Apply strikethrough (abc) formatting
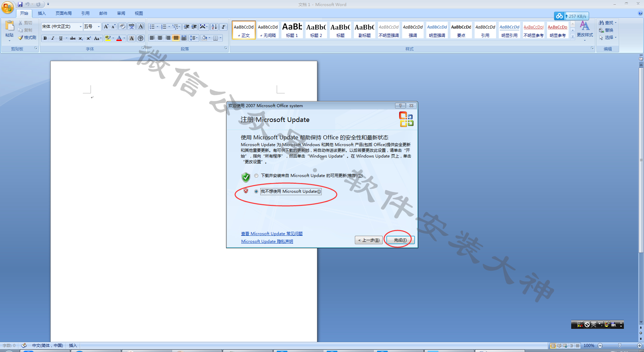644x352 pixels. click(73, 38)
